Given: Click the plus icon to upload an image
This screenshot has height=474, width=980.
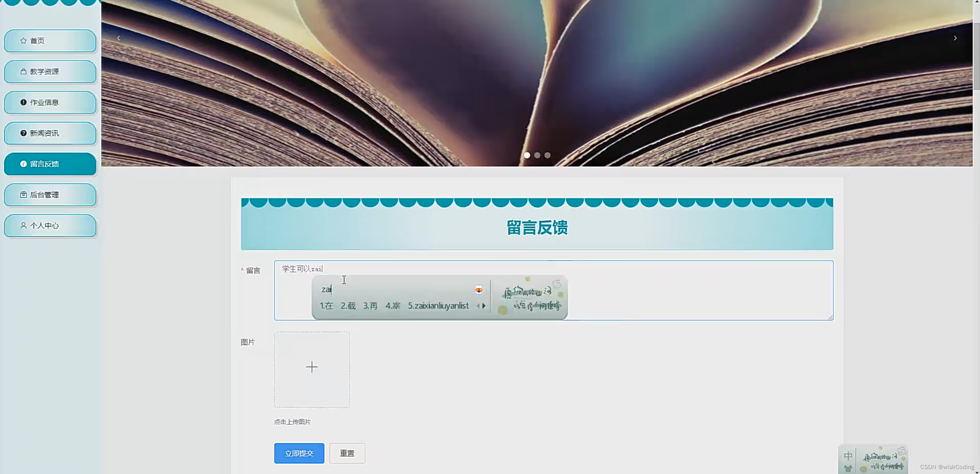Looking at the screenshot, I should tap(311, 367).
